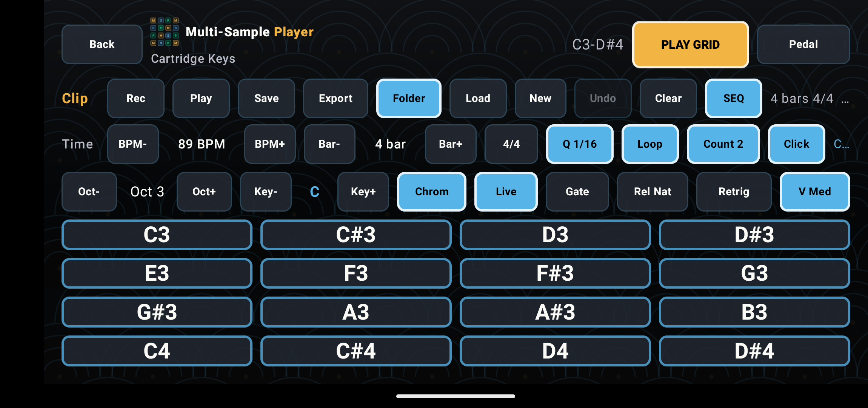
Task: Trigger the G#3 pad
Action: [157, 312]
